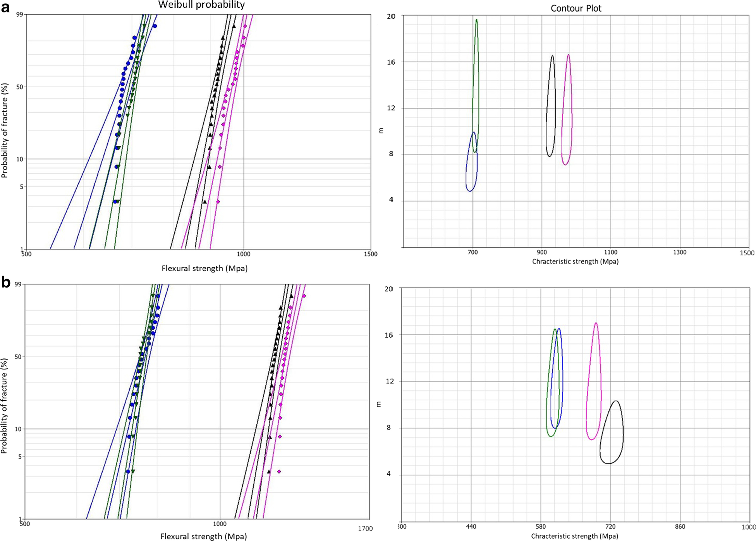Click the "99" y-axis tick in panel a
756x541 pixels.
(x=19, y=14)
